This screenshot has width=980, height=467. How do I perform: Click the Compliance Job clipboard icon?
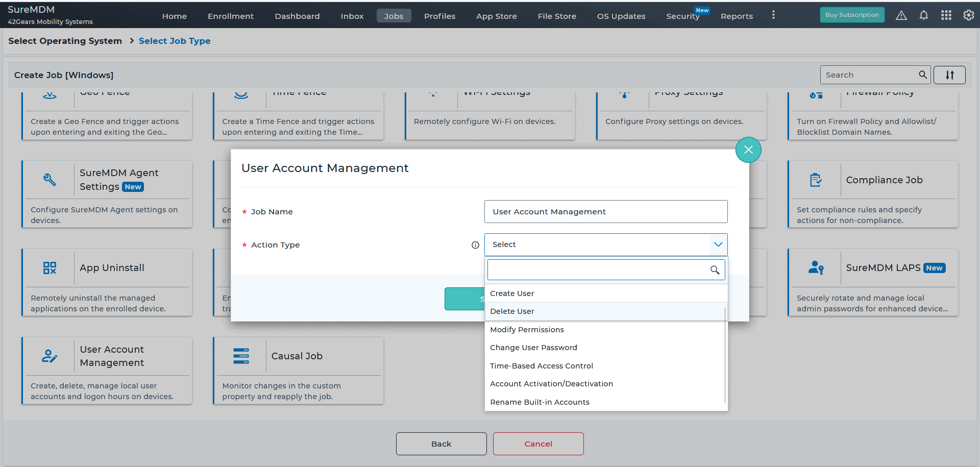[x=816, y=180]
